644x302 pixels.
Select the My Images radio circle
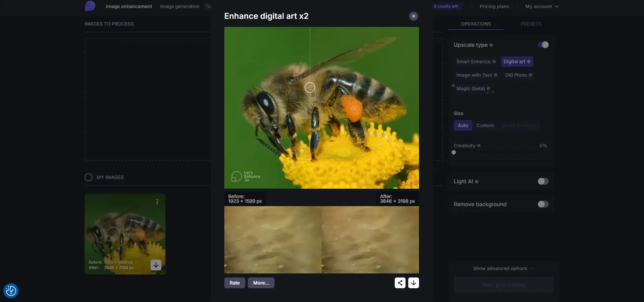click(x=89, y=177)
